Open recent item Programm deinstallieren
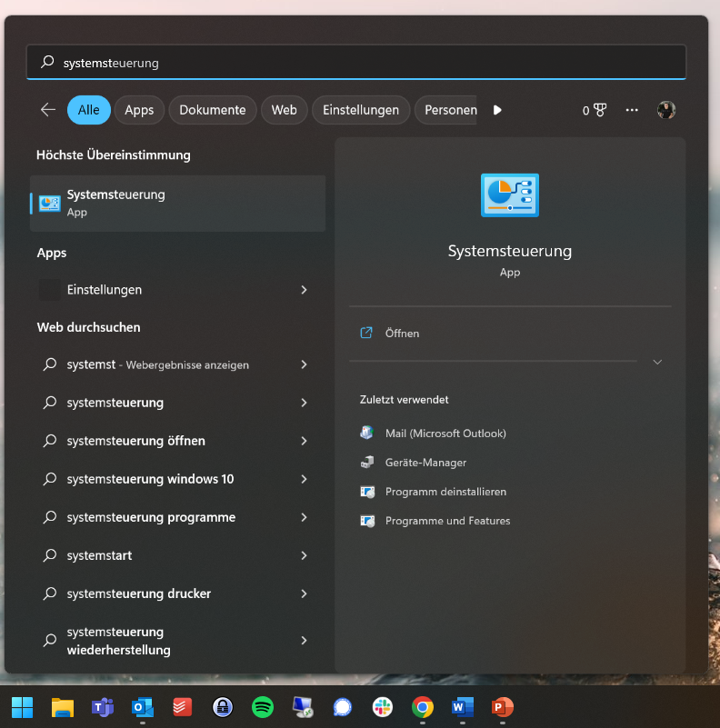This screenshot has height=728, width=720. (445, 492)
